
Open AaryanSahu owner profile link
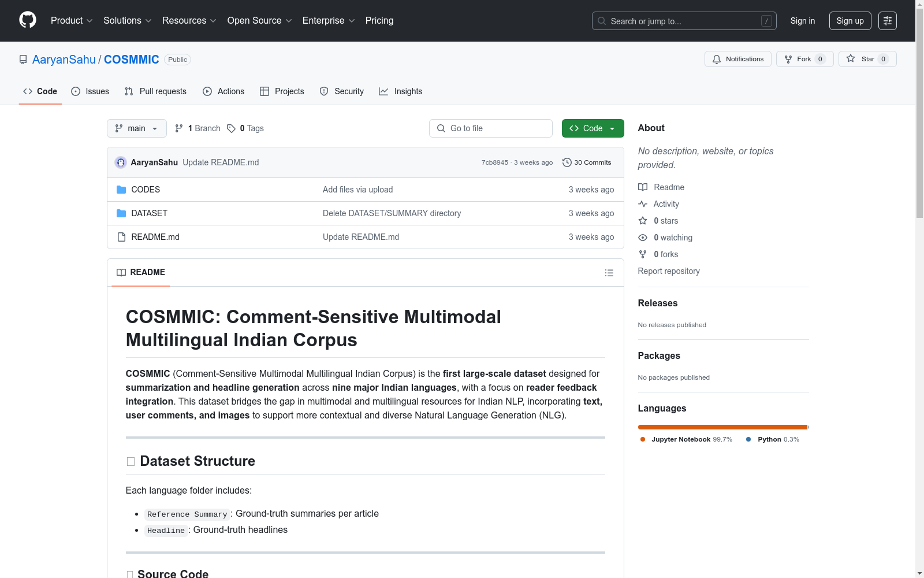click(x=64, y=60)
